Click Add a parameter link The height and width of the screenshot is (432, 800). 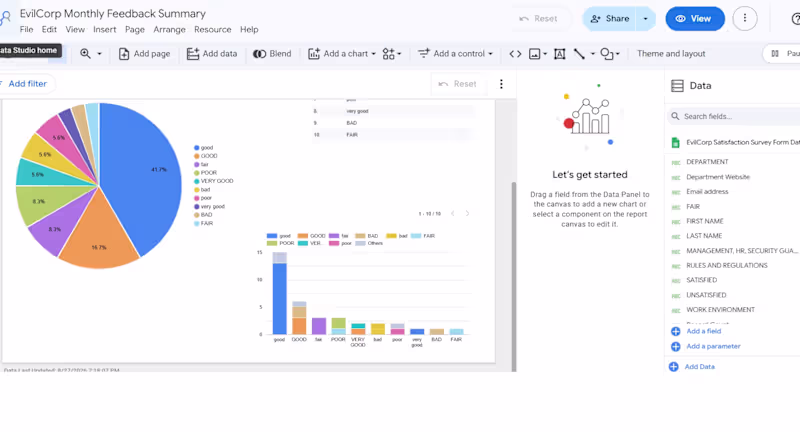click(706, 346)
